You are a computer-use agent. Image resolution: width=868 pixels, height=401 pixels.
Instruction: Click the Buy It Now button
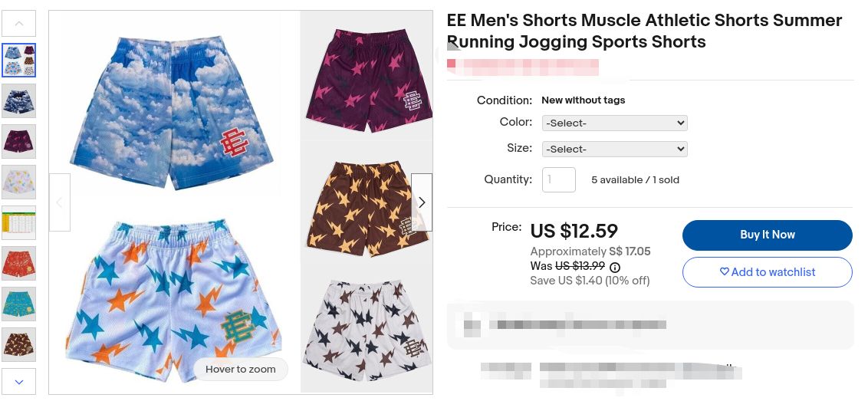click(x=768, y=235)
